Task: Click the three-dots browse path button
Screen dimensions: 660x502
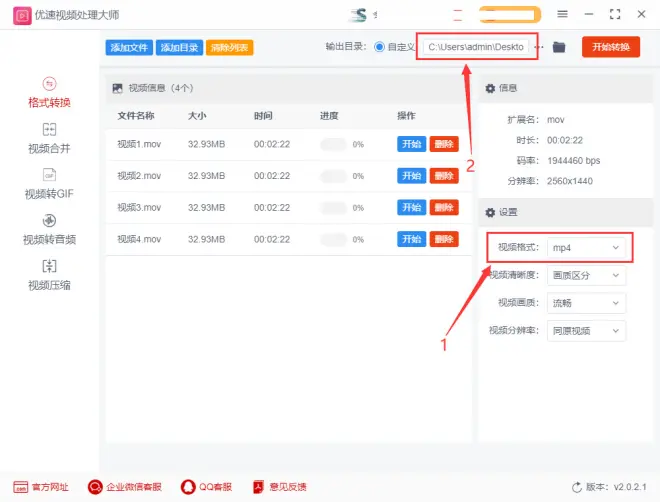Action: [x=539, y=47]
